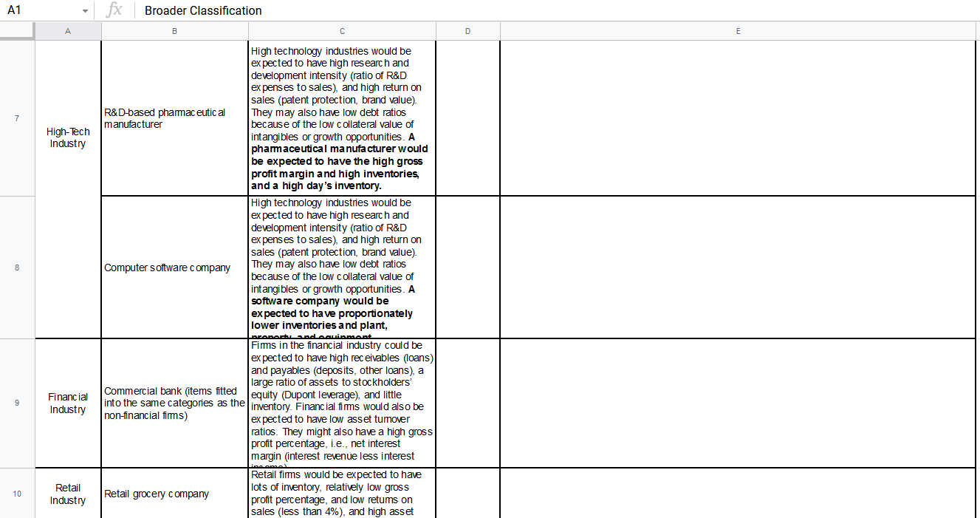Select the R&D-based pharmaceutical manufacturer cell
Viewport: 980px width, 518px height.
pos(174,118)
